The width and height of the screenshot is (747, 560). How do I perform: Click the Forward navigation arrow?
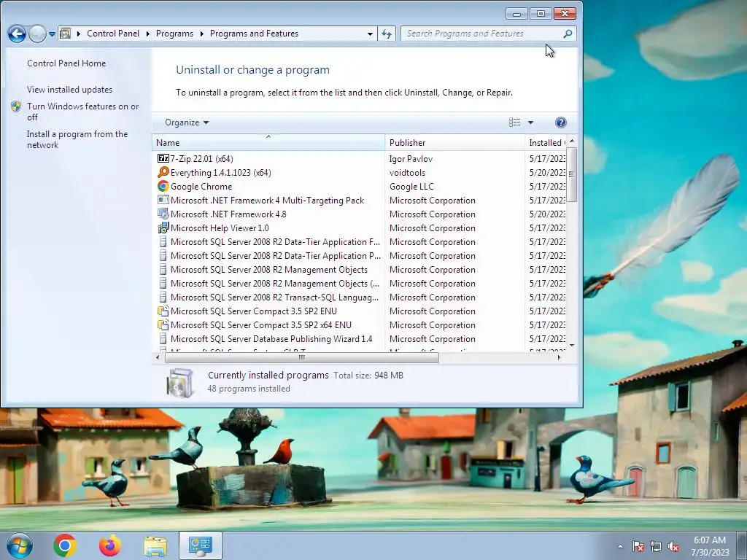pos(37,34)
